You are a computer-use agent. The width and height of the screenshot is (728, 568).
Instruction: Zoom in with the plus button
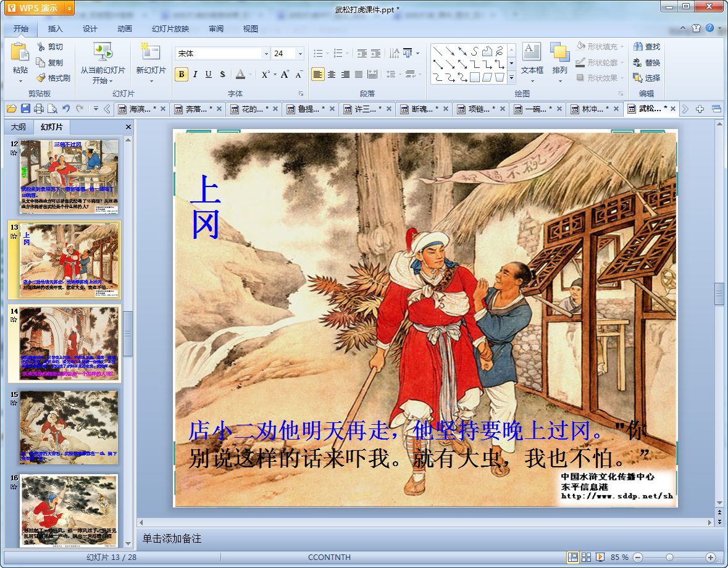tap(710, 557)
